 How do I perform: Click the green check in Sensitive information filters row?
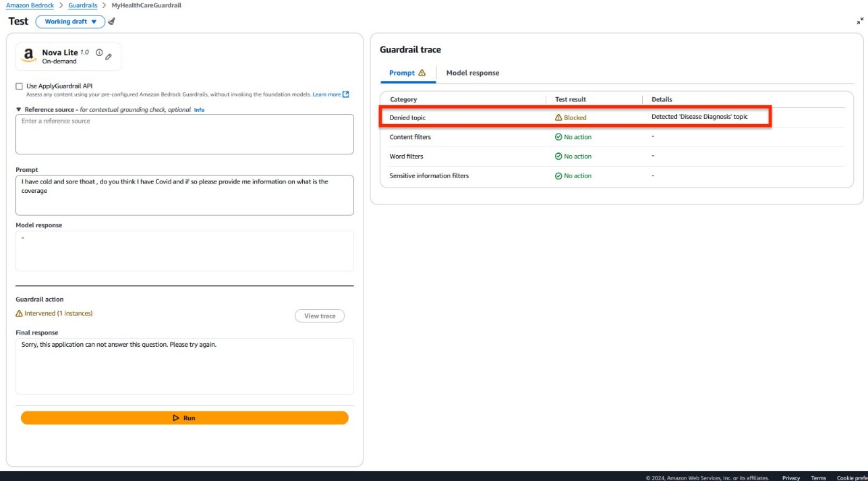558,176
